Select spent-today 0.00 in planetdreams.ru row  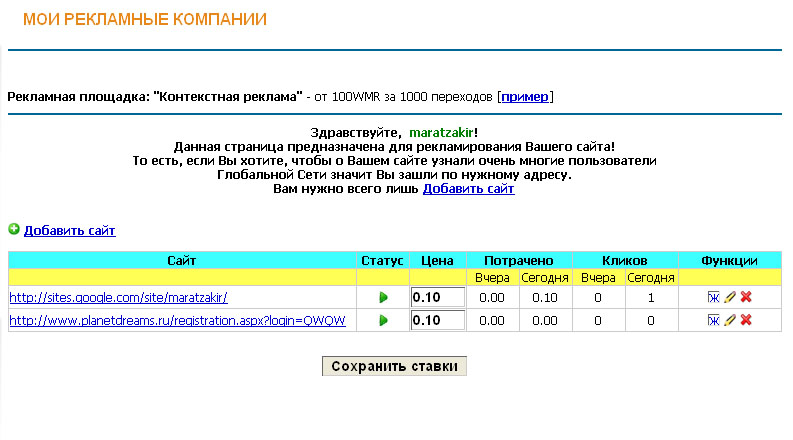(545, 321)
